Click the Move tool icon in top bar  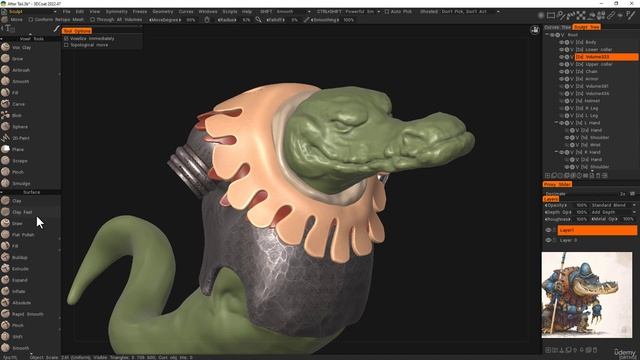(4, 20)
